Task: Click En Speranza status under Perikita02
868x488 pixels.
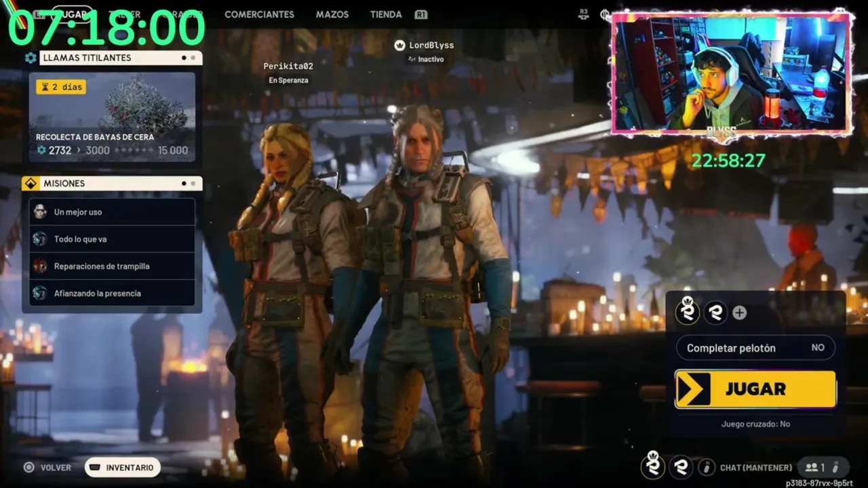Action: tap(288, 80)
